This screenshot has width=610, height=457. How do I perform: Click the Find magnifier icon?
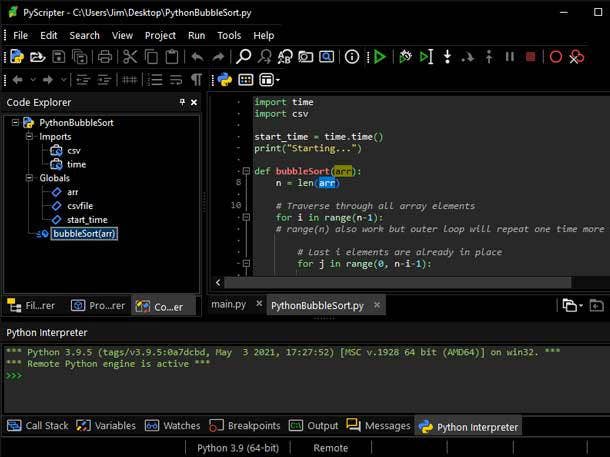(x=243, y=57)
